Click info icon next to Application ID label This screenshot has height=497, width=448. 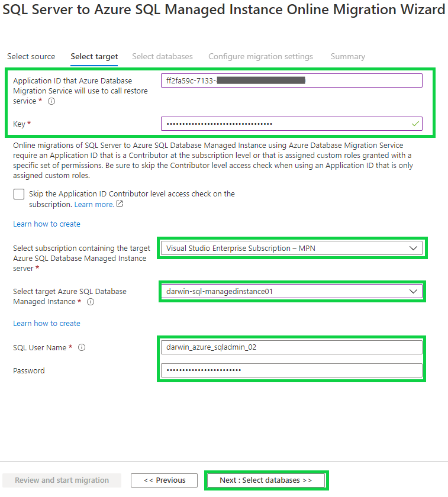(x=51, y=101)
